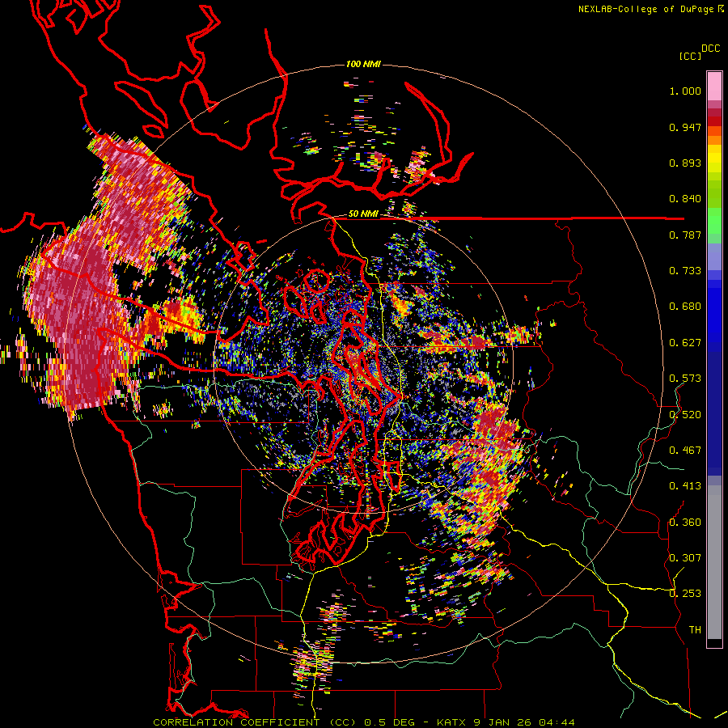Click the [CC] units label

pyautogui.click(x=691, y=56)
